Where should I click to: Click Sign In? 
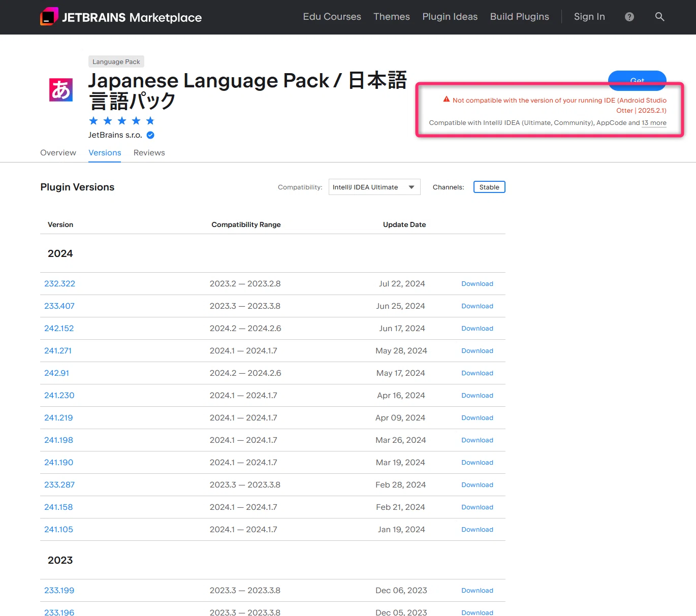pyautogui.click(x=589, y=17)
